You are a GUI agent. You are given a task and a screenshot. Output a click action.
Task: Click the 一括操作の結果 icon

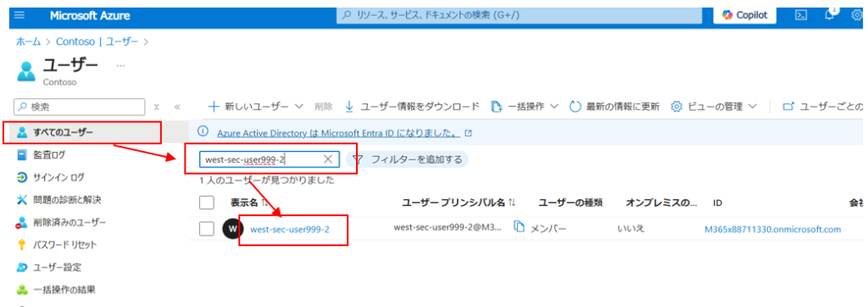pyautogui.click(x=22, y=289)
